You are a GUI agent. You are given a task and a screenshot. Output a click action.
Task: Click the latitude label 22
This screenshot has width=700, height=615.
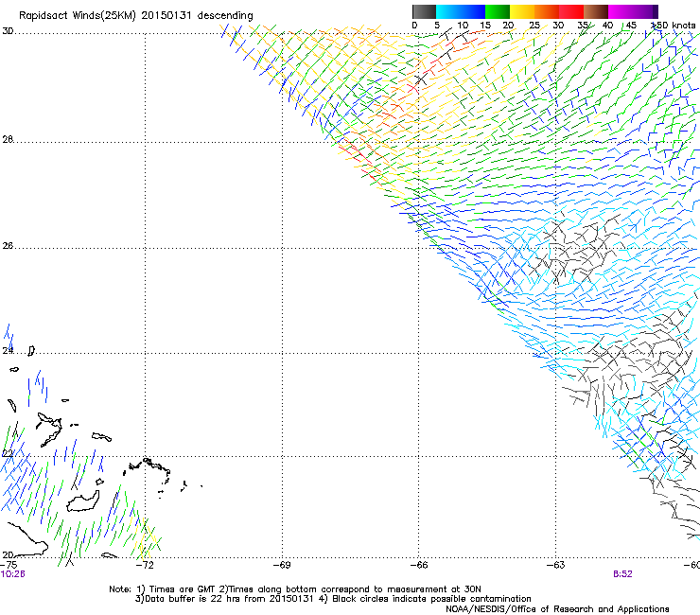[8, 453]
